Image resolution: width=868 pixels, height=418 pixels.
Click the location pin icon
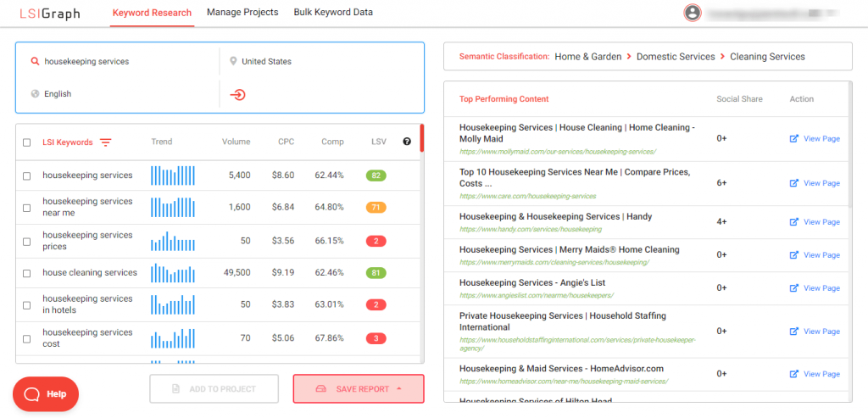click(x=233, y=61)
